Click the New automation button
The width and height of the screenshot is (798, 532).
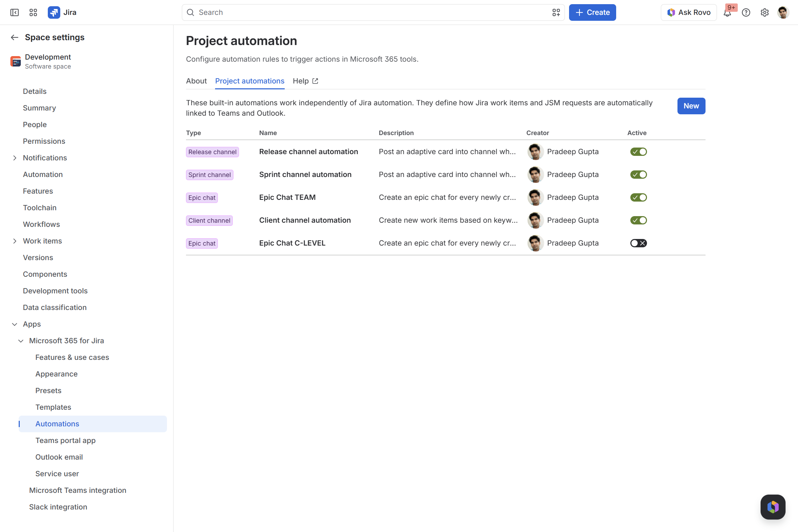click(691, 106)
